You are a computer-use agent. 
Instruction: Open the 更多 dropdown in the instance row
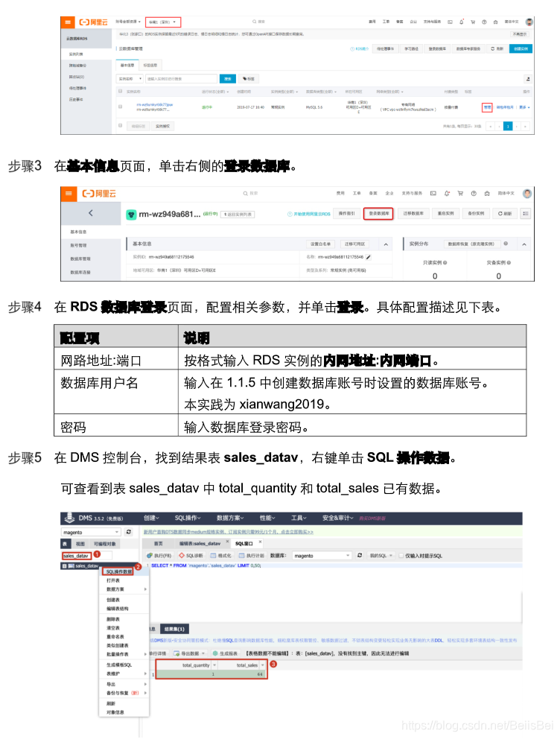524,107
